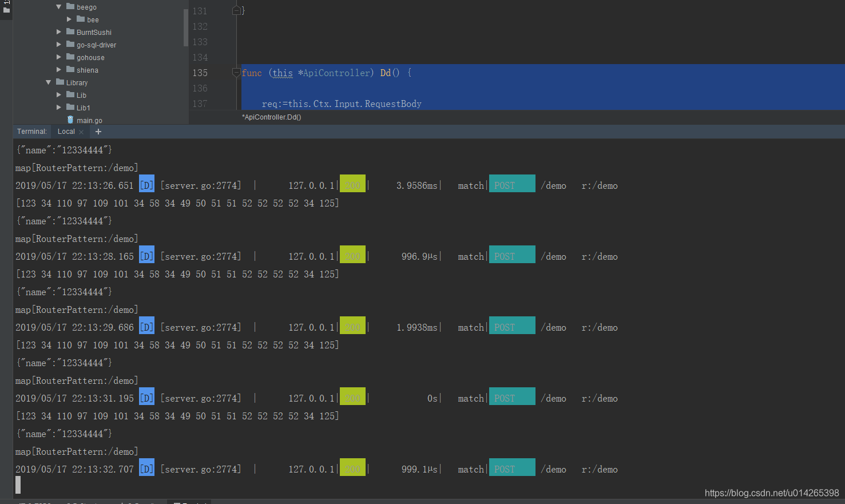This screenshot has width=845, height=504.
Task: Click the 22:13:28.165 timestamp
Action: [102, 256]
